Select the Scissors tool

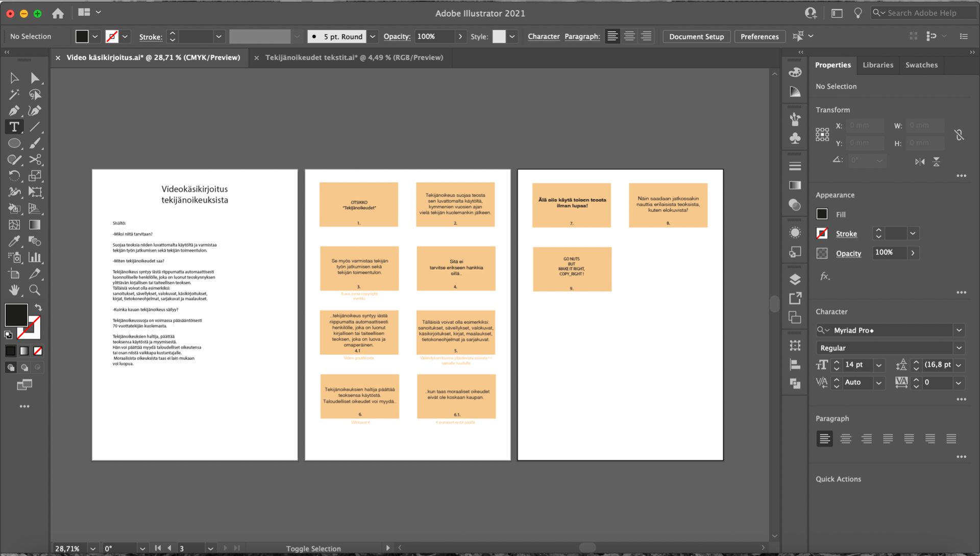point(35,160)
